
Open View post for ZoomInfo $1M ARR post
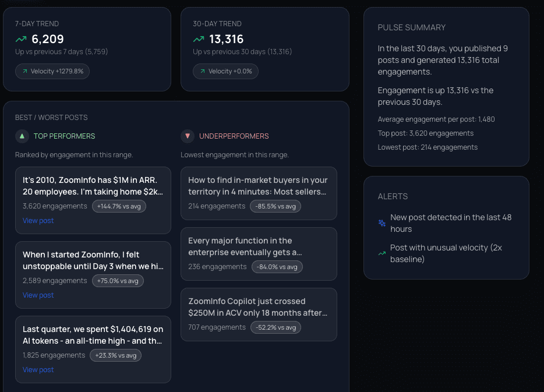click(x=38, y=221)
